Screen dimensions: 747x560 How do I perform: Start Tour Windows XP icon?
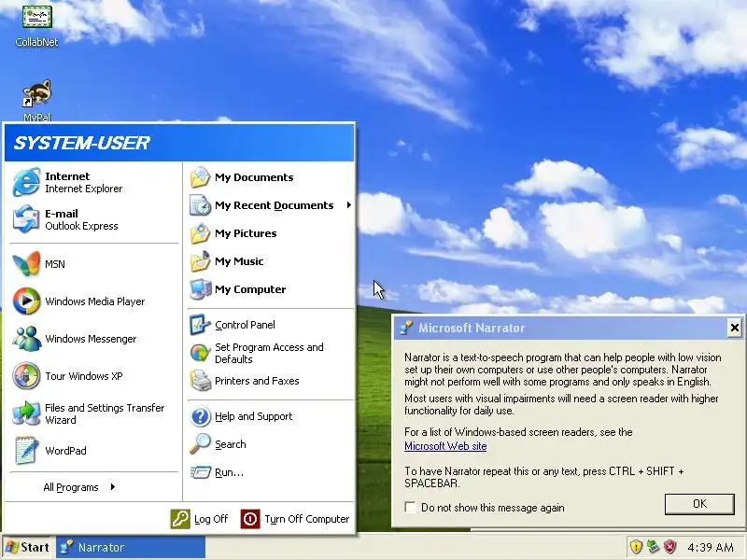point(26,376)
